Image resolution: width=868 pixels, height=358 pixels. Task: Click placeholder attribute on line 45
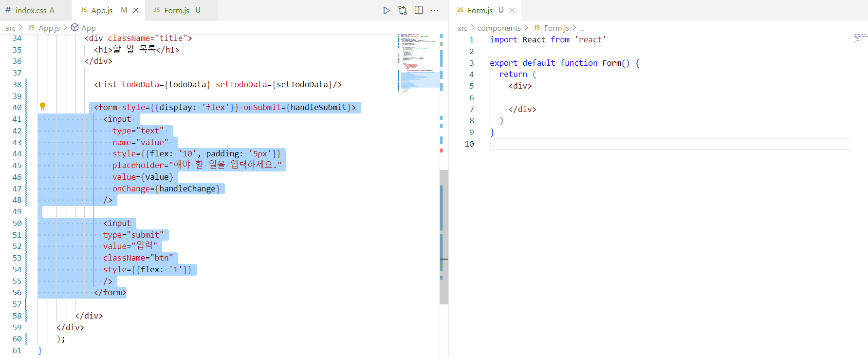coord(197,165)
